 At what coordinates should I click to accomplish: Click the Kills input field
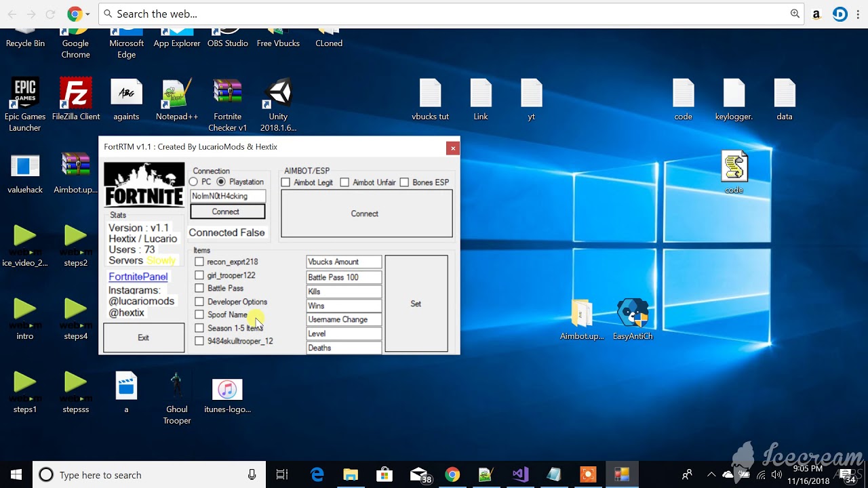(344, 291)
